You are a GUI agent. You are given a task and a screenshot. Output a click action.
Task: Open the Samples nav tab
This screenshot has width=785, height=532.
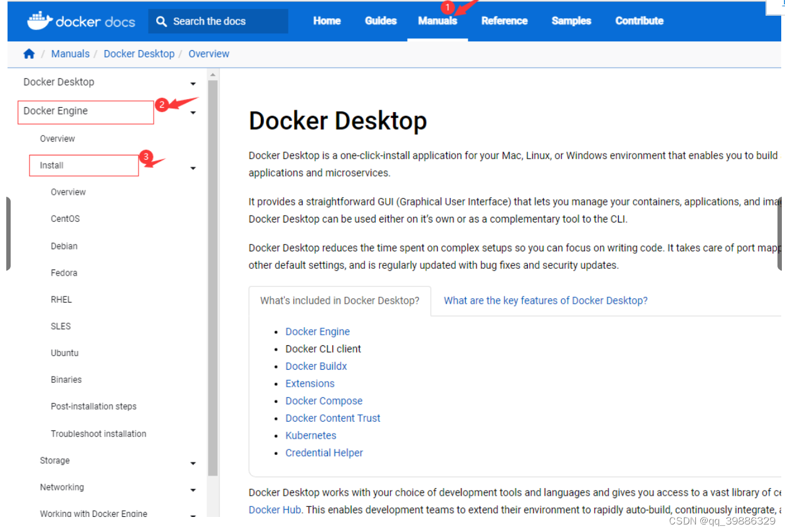(571, 21)
